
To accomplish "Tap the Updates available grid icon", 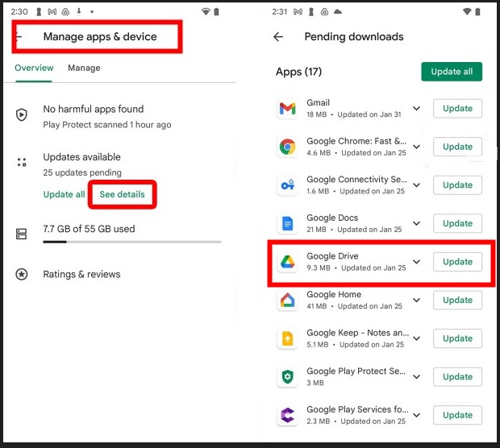I will pyautogui.click(x=21, y=162).
